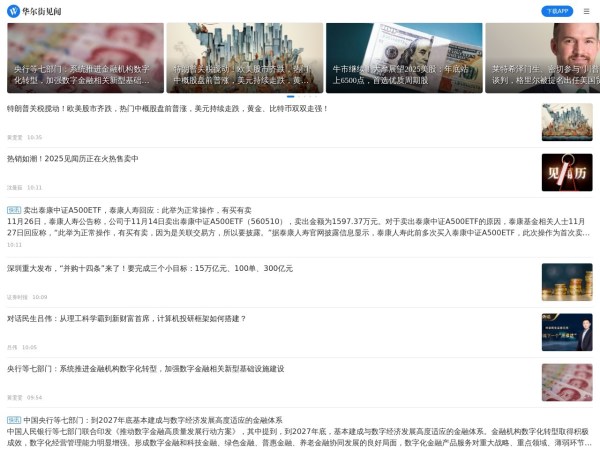
Task: Open flash news 卖出泰康中证A500ETF headline
Action: pyautogui.click(x=138, y=210)
